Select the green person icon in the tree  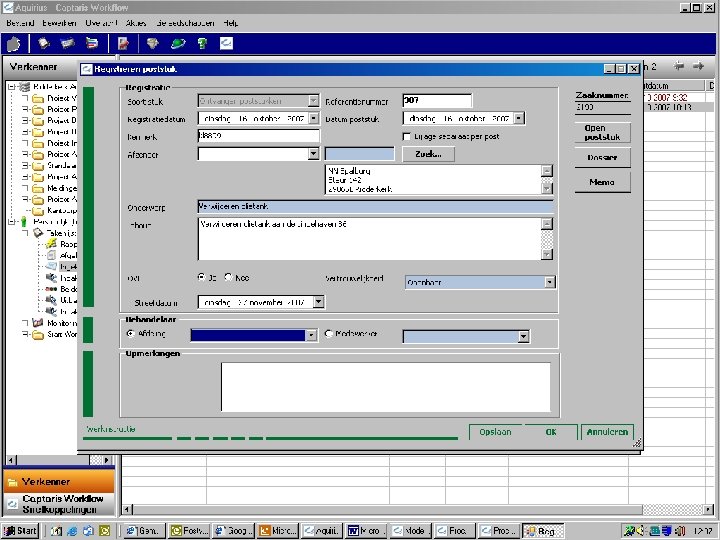[x=24, y=222]
